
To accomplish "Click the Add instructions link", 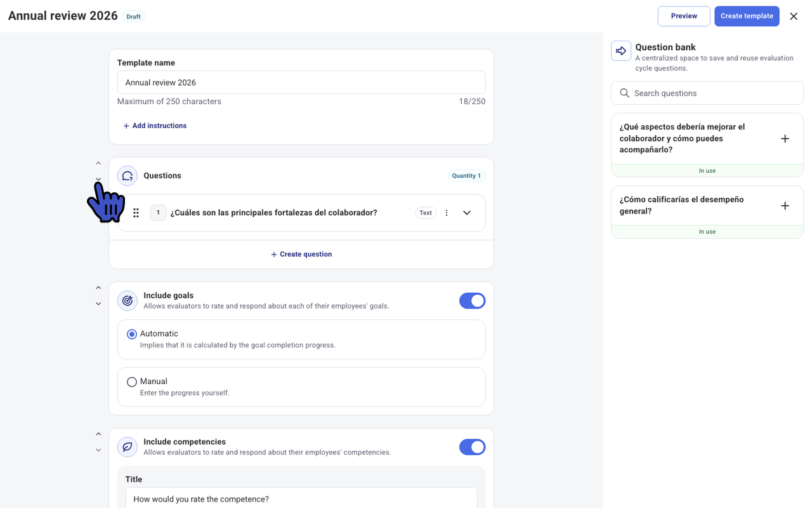I will tap(155, 126).
